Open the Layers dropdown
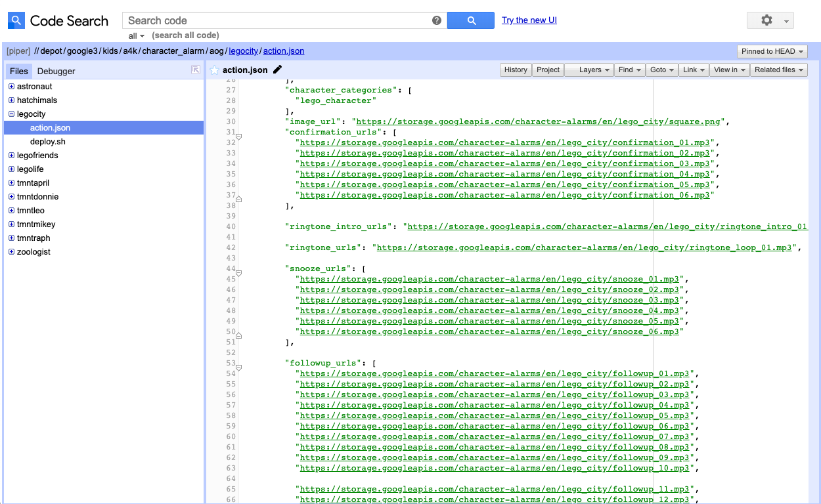The image size is (821, 504). tap(589, 70)
